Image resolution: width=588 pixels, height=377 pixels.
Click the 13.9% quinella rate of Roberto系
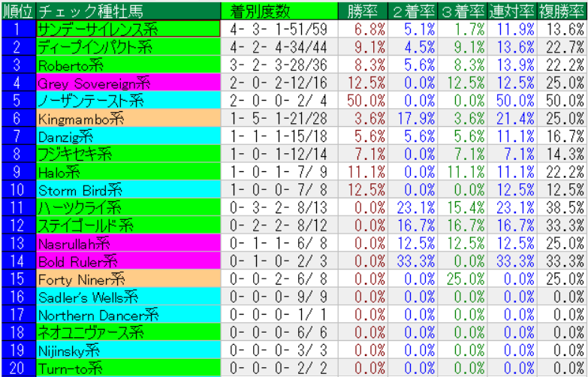[x=512, y=65]
